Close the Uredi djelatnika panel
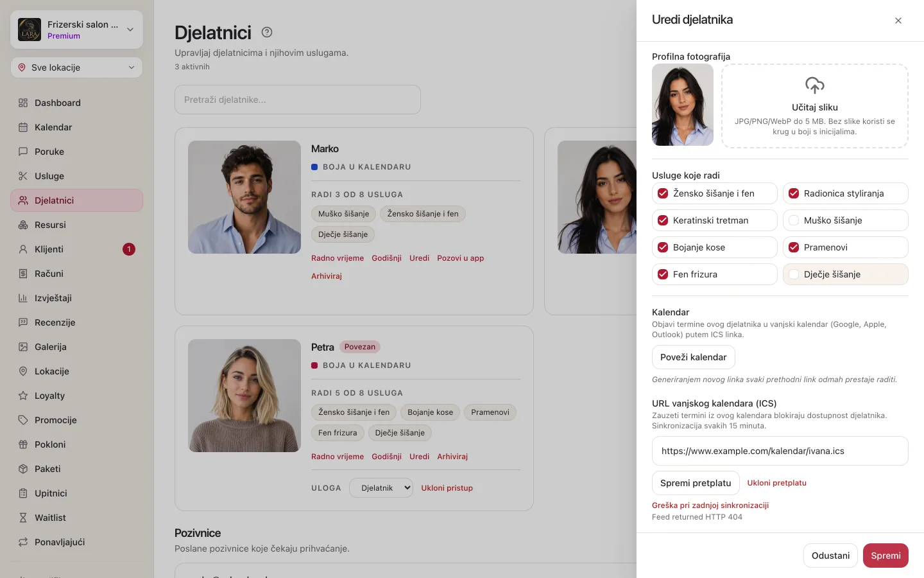 point(898,21)
